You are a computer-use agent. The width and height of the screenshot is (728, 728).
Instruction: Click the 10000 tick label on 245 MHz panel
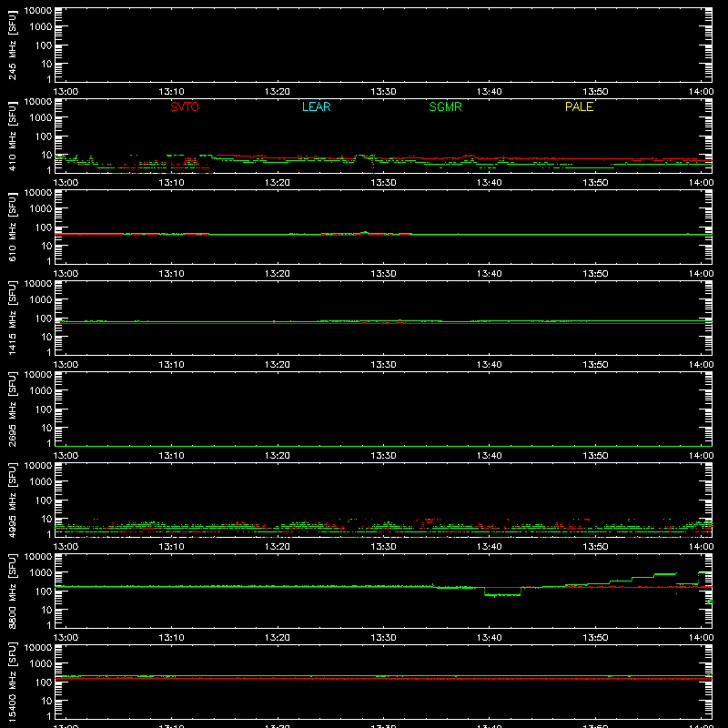point(38,11)
